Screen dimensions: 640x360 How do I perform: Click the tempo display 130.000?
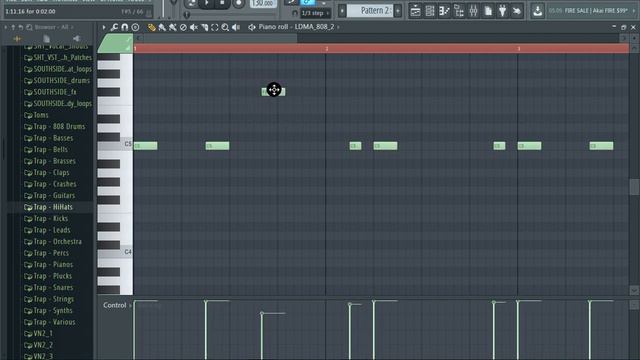click(x=263, y=3)
